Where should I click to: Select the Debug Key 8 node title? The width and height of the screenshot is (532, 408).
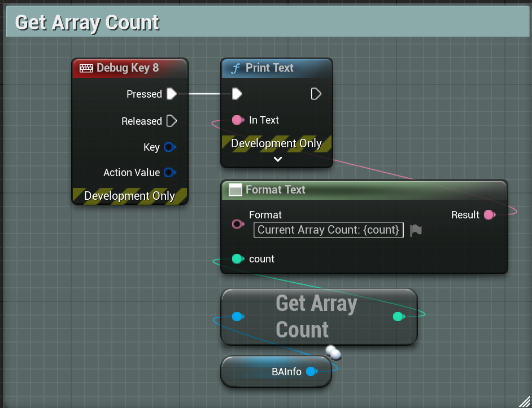[128, 68]
